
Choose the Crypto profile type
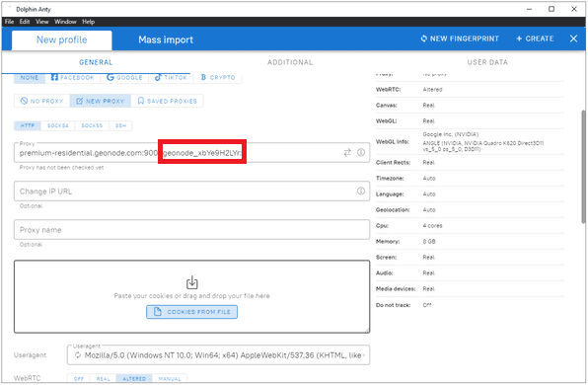(x=218, y=78)
